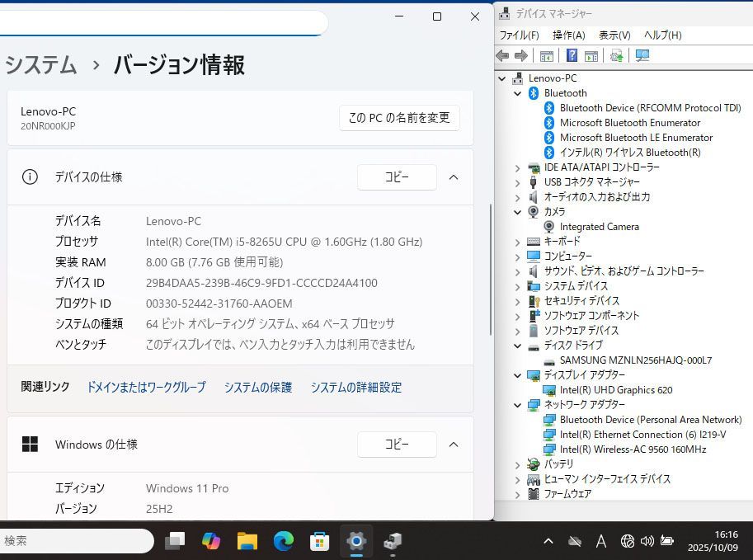Click the Intel(R) Wireless-AC 9560 160MHz adapter
The height and width of the screenshot is (560, 753).
631,449
